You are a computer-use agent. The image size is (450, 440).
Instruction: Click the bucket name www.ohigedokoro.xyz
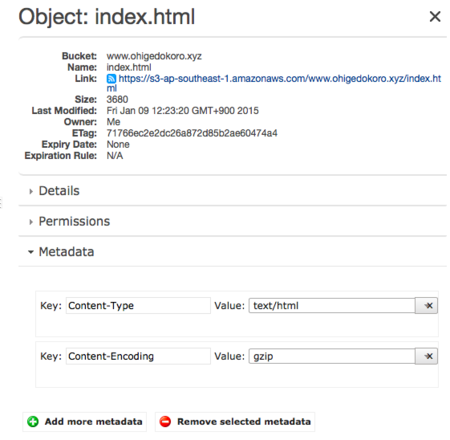154,56
